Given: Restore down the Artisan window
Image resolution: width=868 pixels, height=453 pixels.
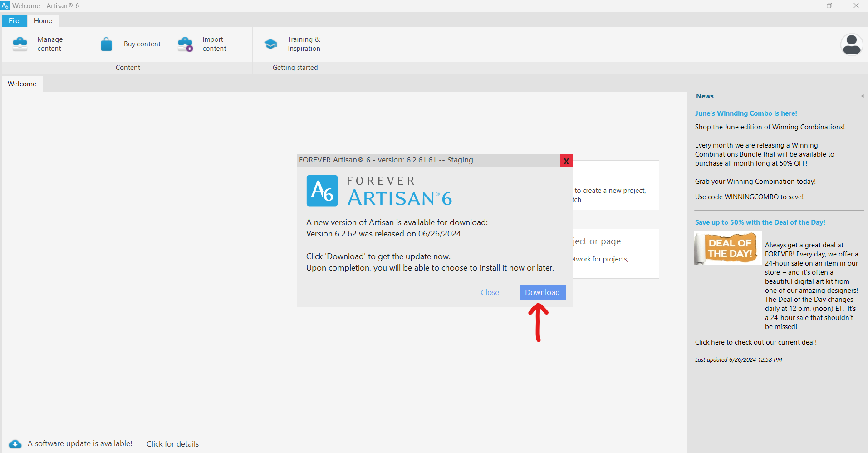Looking at the screenshot, I should pyautogui.click(x=829, y=5).
